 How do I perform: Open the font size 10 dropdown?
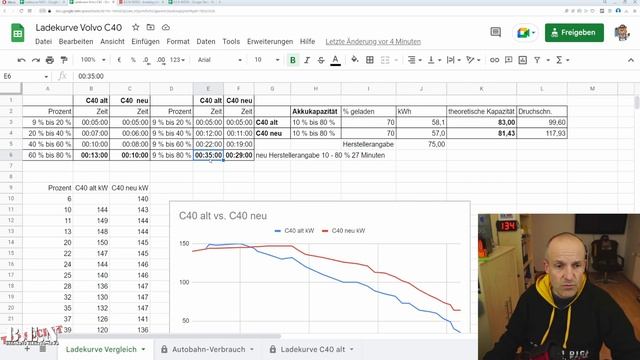(267, 60)
